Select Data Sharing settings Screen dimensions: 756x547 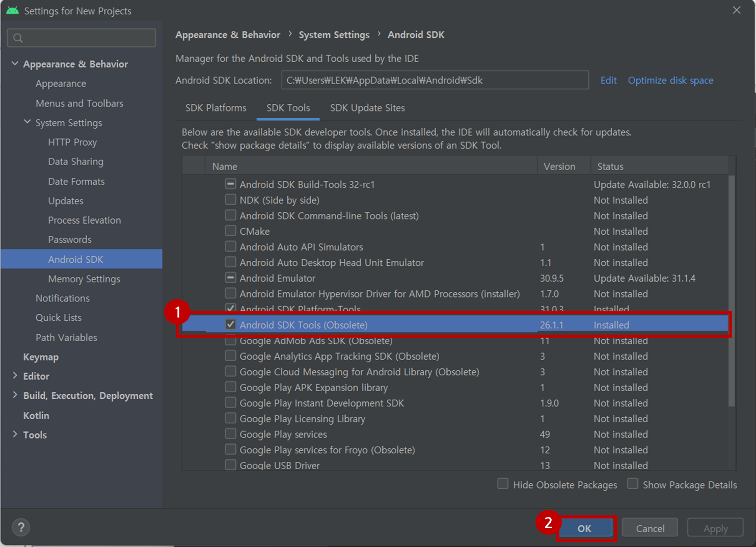pos(75,161)
